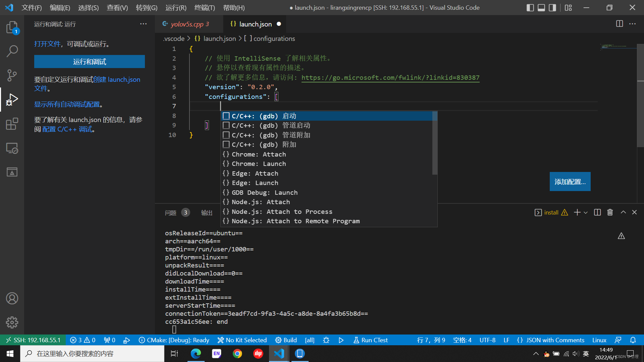Switch to the yolov5s.cpp tab

click(x=189, y=24)
